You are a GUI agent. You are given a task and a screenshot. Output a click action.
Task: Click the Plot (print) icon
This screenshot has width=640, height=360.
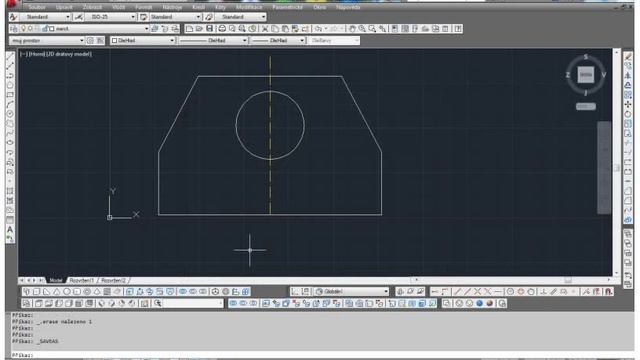222,29
